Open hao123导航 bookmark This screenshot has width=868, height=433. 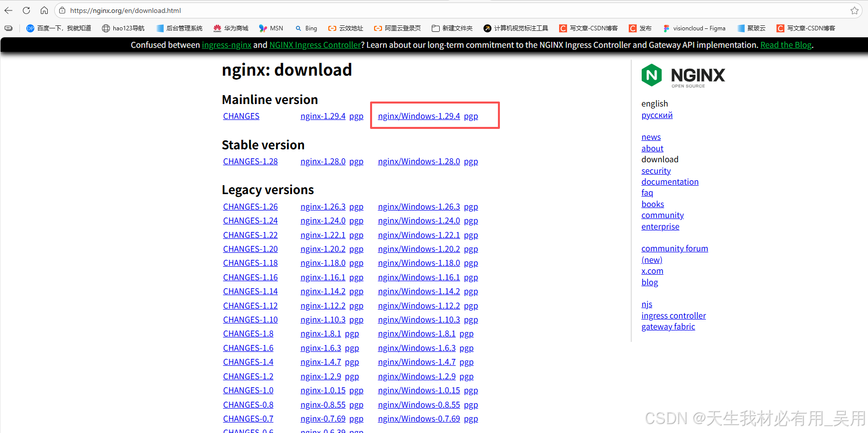123,28
